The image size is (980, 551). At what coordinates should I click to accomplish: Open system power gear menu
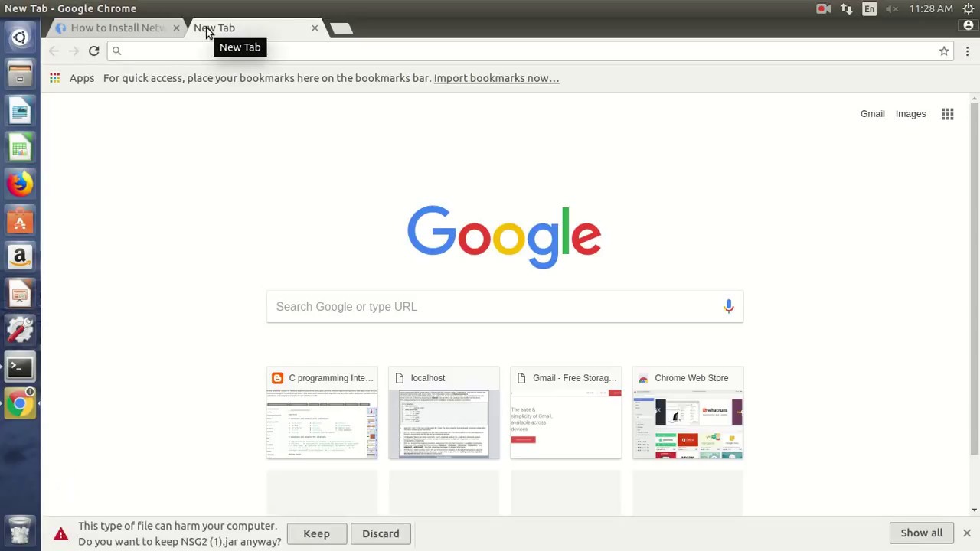tap(969, 8)
